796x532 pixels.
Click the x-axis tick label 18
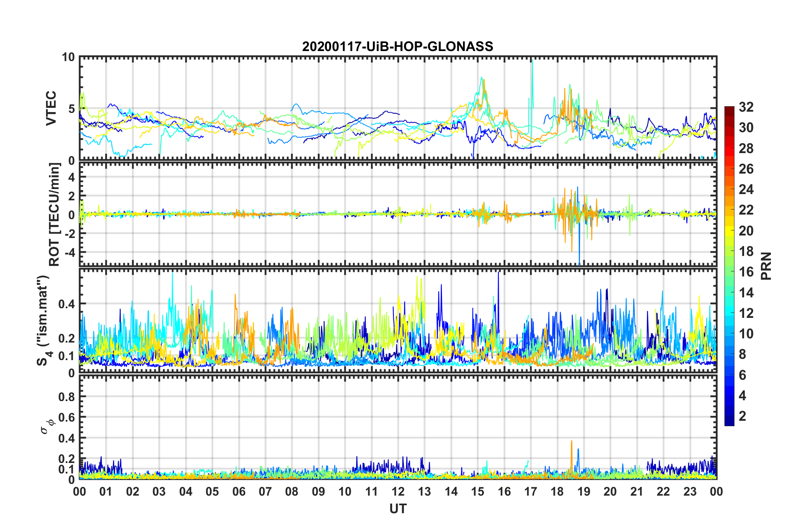point(557,491)
